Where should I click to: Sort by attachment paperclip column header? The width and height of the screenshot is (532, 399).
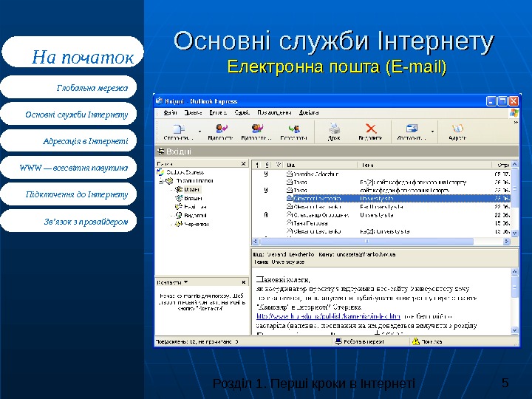click(267, 165)
